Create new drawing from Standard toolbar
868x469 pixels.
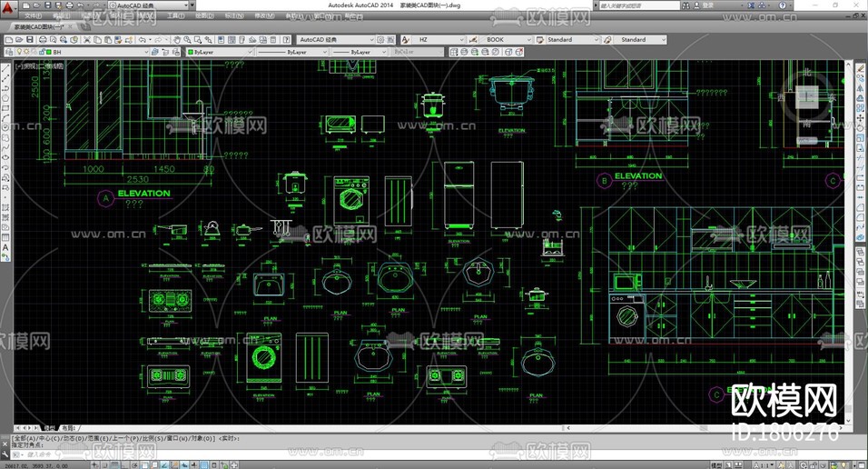(x=9, y=39)
